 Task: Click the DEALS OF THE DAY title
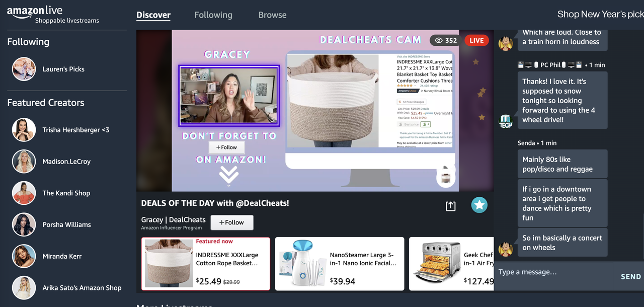point(215,203)
